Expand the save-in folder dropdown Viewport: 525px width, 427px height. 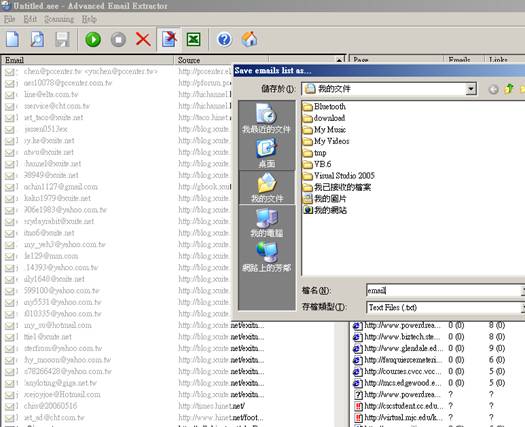click(471, 89)
